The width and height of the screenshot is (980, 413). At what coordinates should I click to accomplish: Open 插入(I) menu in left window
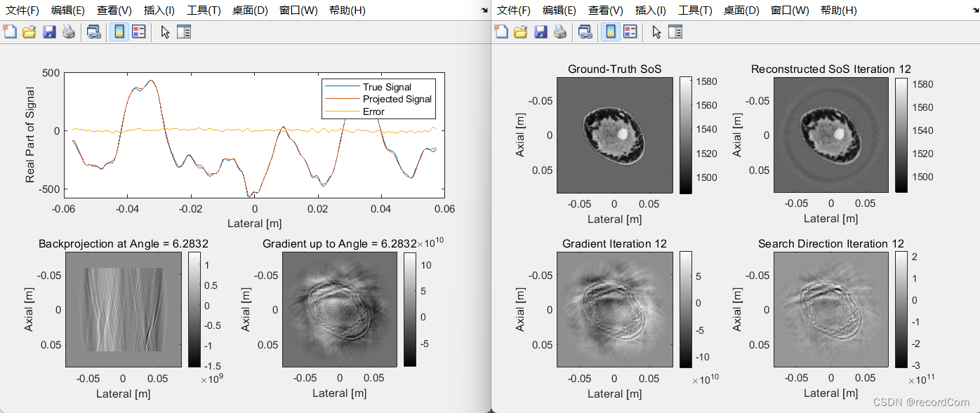tap(159, 11)
